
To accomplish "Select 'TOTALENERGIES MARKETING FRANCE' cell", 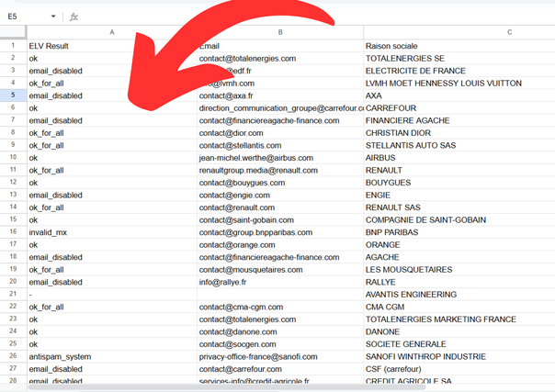I will [x=459, y=319].
